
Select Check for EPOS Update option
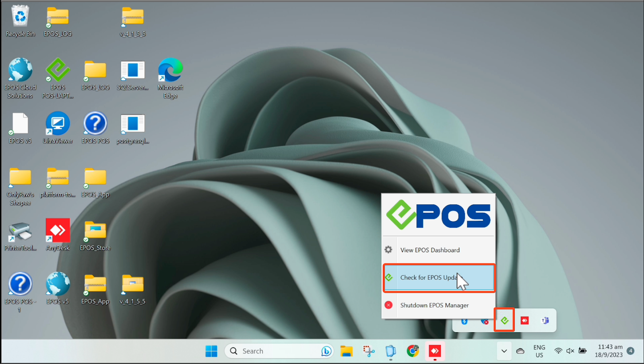[438, 278]
